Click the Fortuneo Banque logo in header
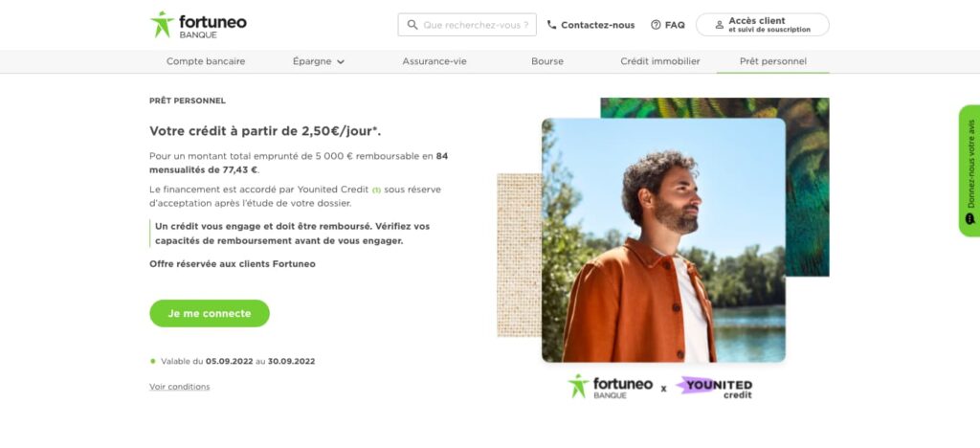 [x=198, y=25]
